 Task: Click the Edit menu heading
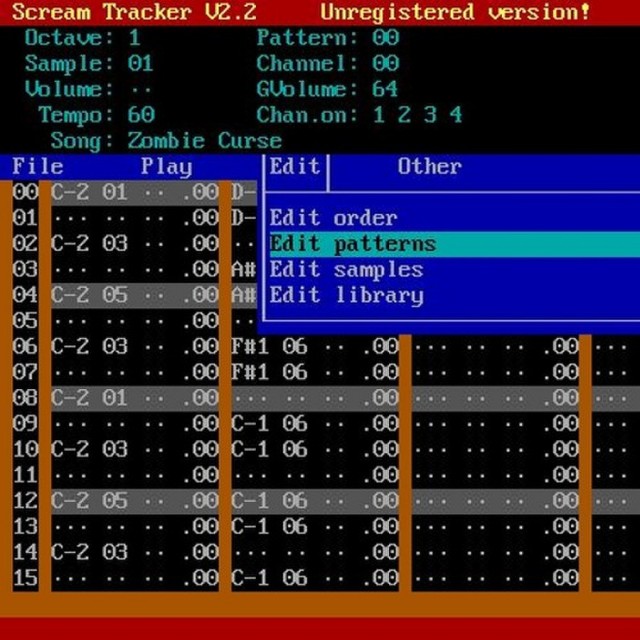pyautogui.click(x=295, y=167)
